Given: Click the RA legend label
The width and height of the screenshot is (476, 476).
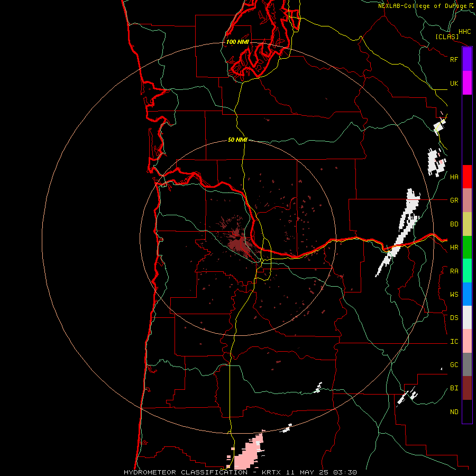Looking at the screenshot, I should click(454, 271).
